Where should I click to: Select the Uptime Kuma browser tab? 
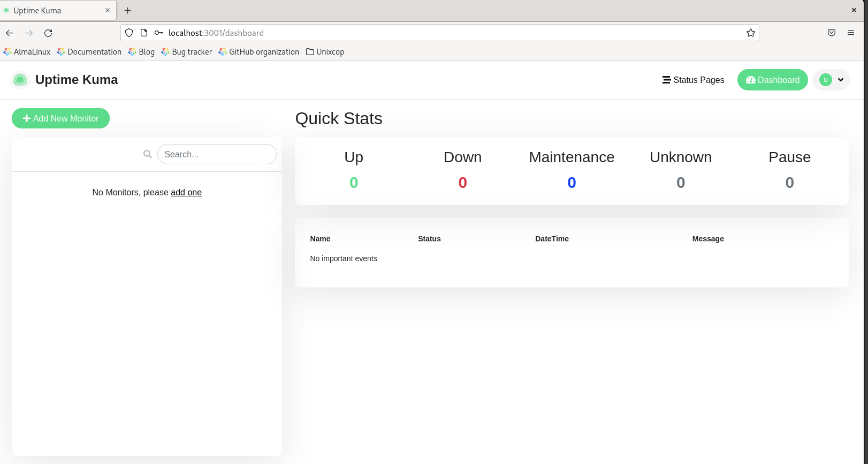[58, 10]
